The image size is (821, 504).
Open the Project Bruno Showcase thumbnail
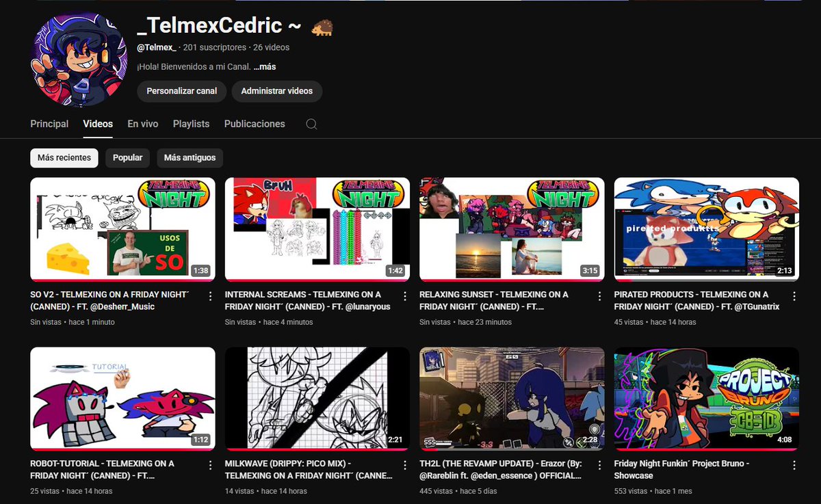707,399
